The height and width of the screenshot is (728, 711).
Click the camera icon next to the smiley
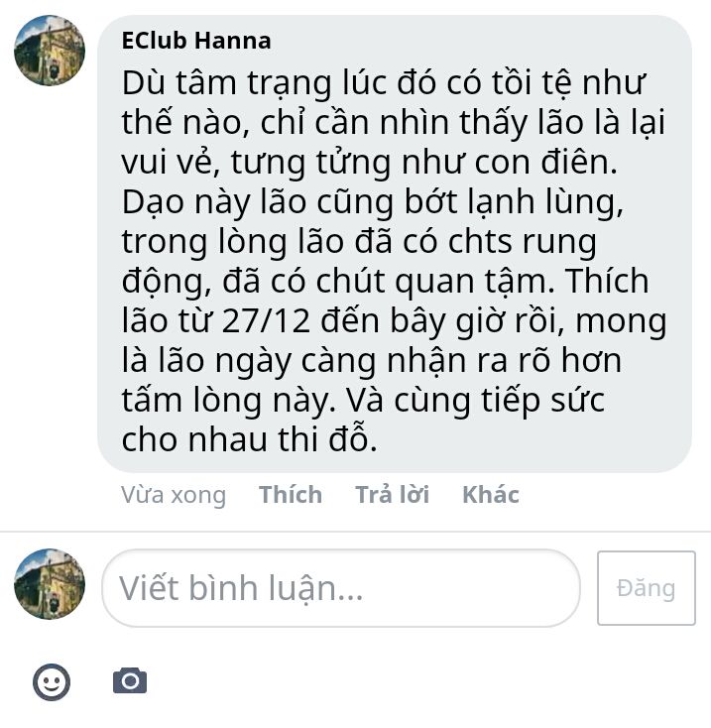click(x=130, y=680)
